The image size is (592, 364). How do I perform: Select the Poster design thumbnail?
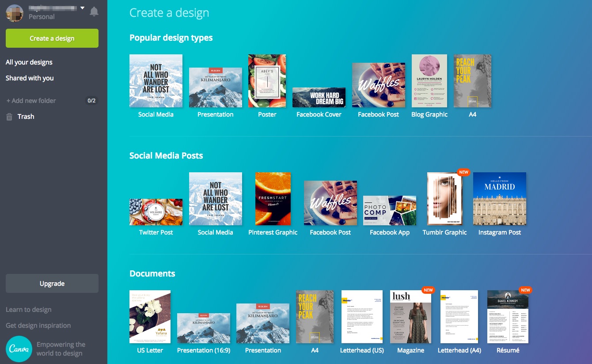(x=267, y=81)
